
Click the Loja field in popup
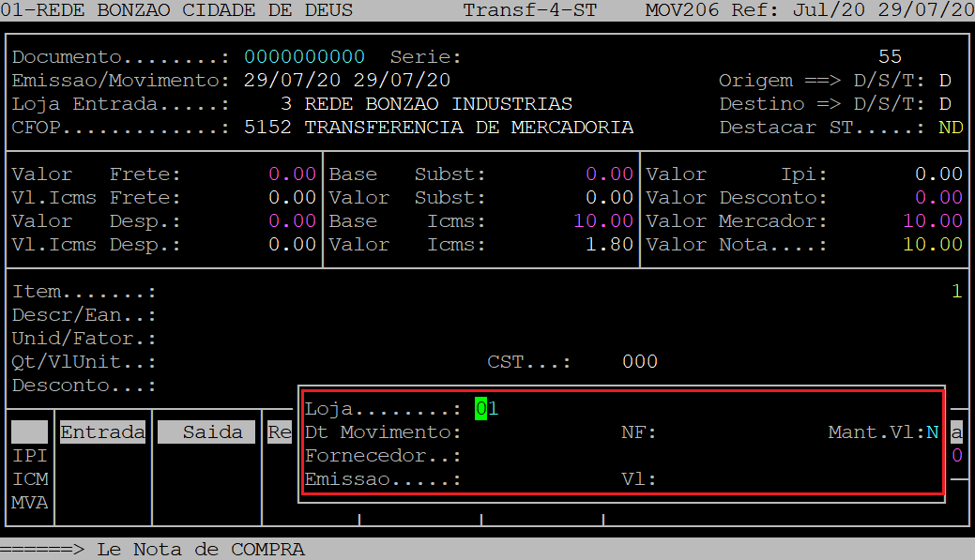487,409
